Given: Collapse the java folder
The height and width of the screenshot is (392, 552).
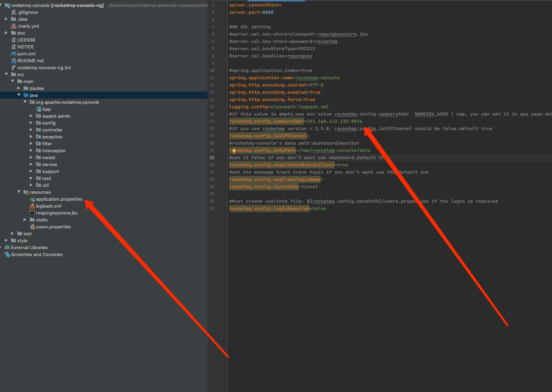Looking at the screenshot, I should coord(19,95).
